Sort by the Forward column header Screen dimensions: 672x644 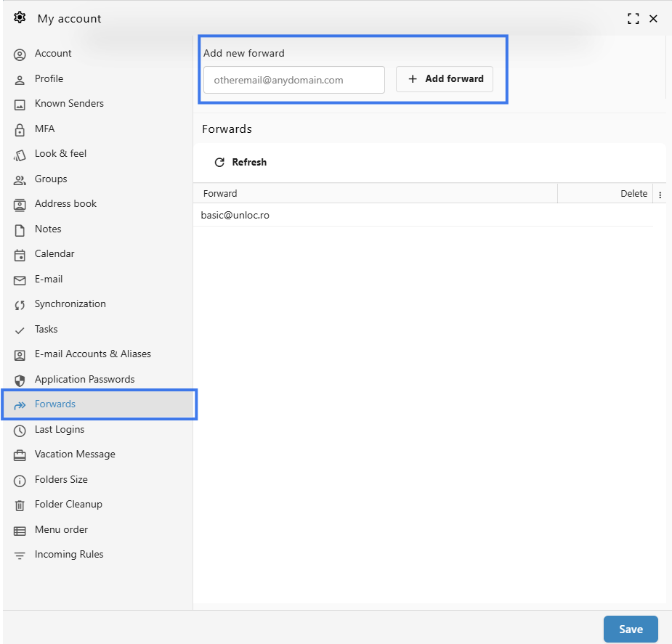[376, 194]
